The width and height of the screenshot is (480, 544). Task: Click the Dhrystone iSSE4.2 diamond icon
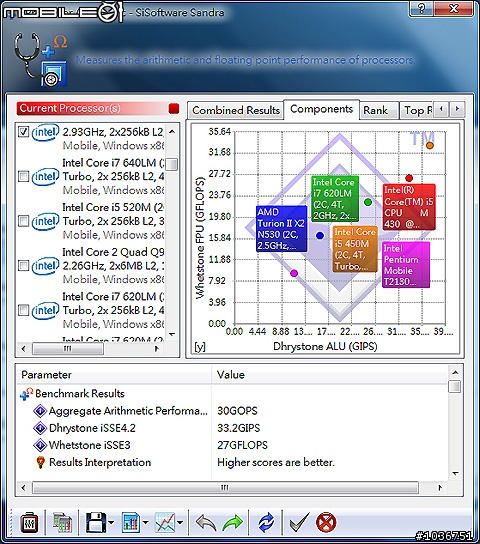[40, 428]
